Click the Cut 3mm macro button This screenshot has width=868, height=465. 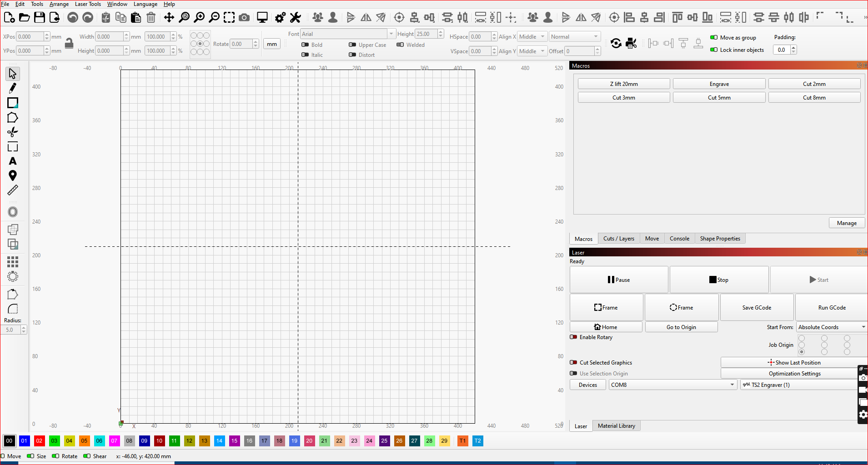(623, 98)
